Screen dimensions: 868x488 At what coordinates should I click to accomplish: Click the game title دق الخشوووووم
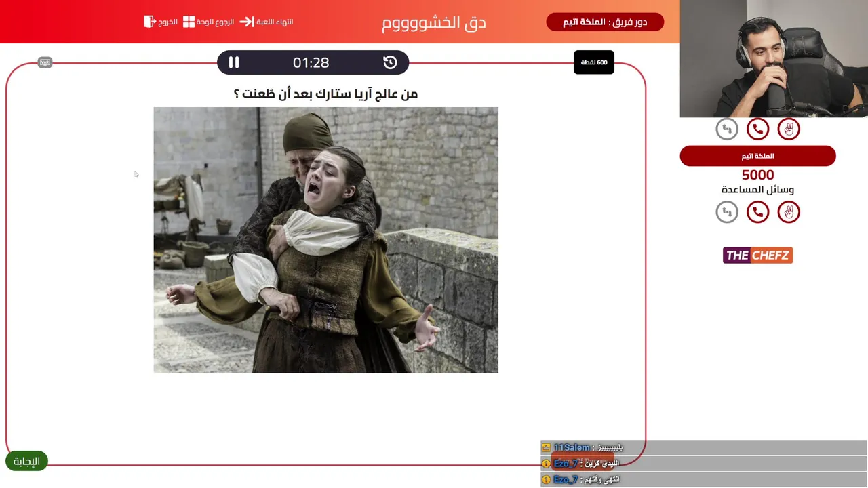click(x=434, y=22)
